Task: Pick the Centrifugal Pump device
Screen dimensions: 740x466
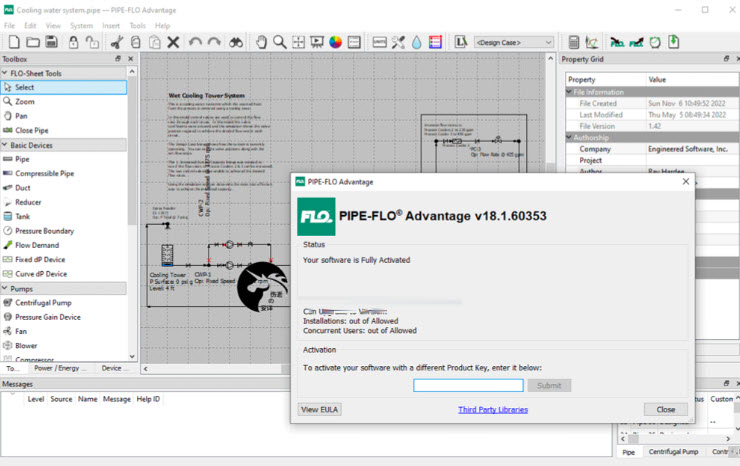Action: tap(42, 303)
